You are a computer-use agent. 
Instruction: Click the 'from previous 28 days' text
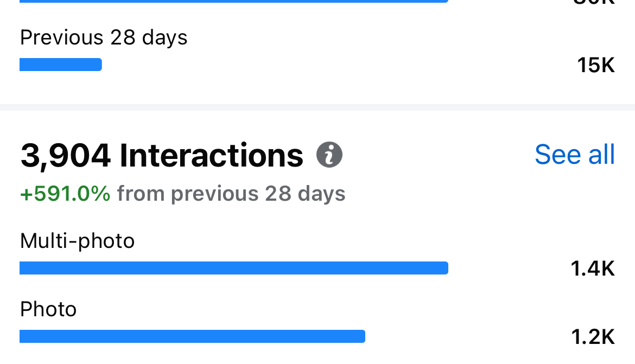coord(231,194)
